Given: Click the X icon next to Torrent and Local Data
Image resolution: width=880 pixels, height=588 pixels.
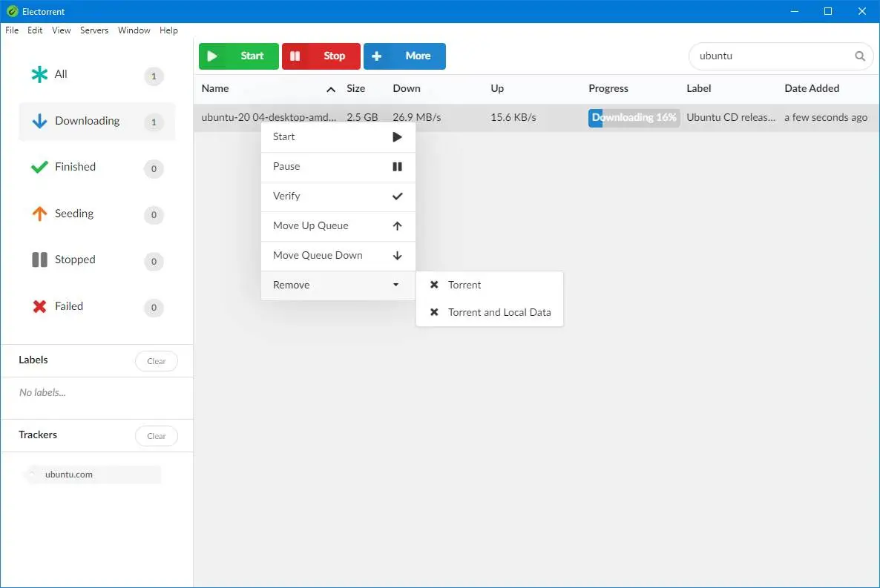Looking at the screenshot, I should 434,312.
